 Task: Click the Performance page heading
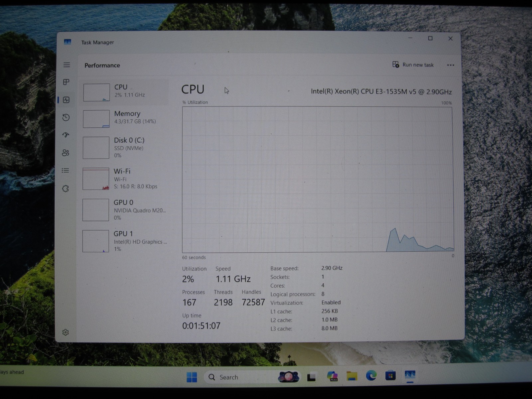pos(102,66)
